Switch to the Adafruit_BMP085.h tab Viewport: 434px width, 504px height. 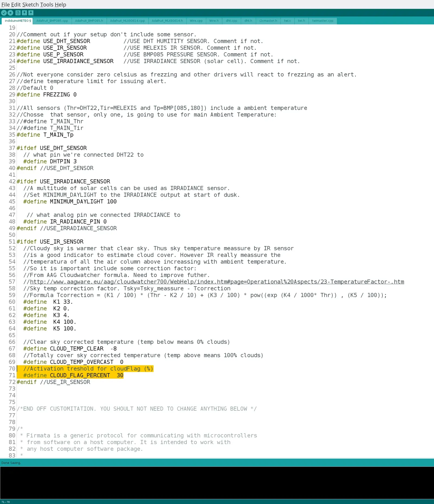point(89,21)
